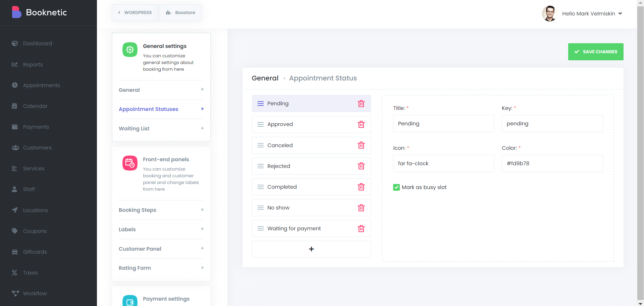Select the Rejected status row
Viewport: 644px width, 306px height.
coord(311,166)
